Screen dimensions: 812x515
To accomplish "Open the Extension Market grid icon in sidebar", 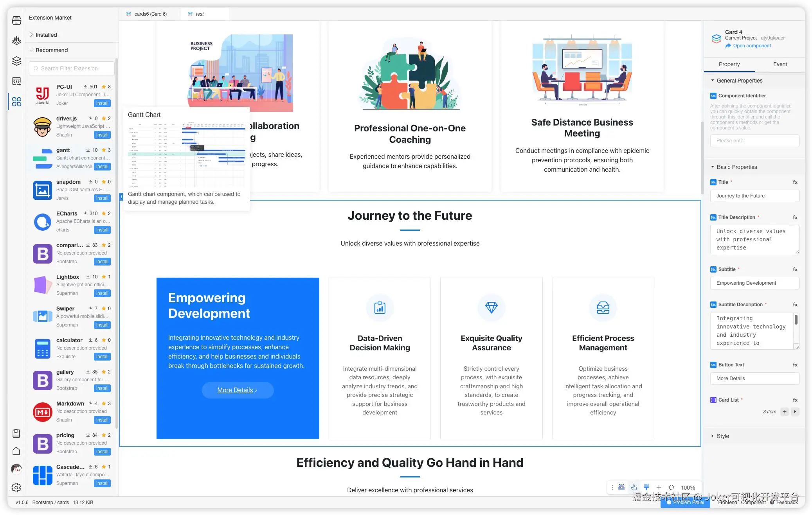I will [x=16, y=102].
